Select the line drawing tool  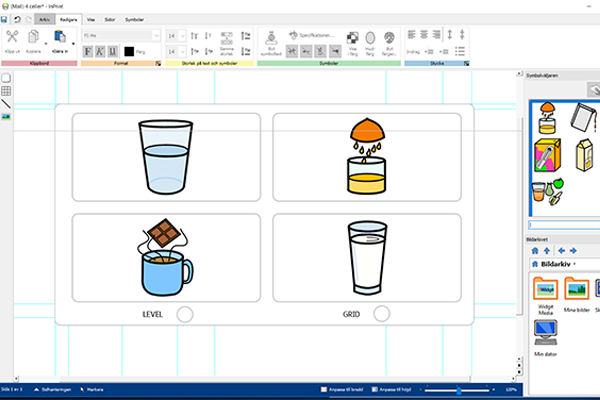click(x=6, y=103)
